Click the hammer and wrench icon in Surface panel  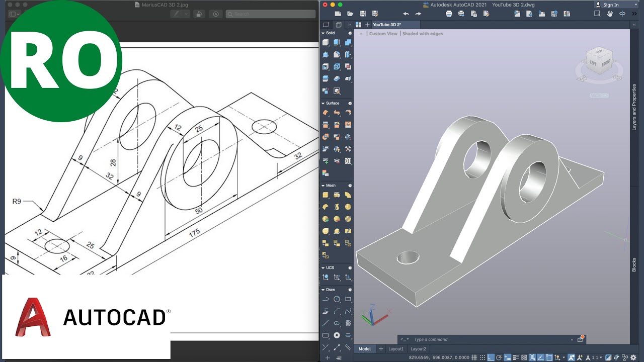(348, 149)
